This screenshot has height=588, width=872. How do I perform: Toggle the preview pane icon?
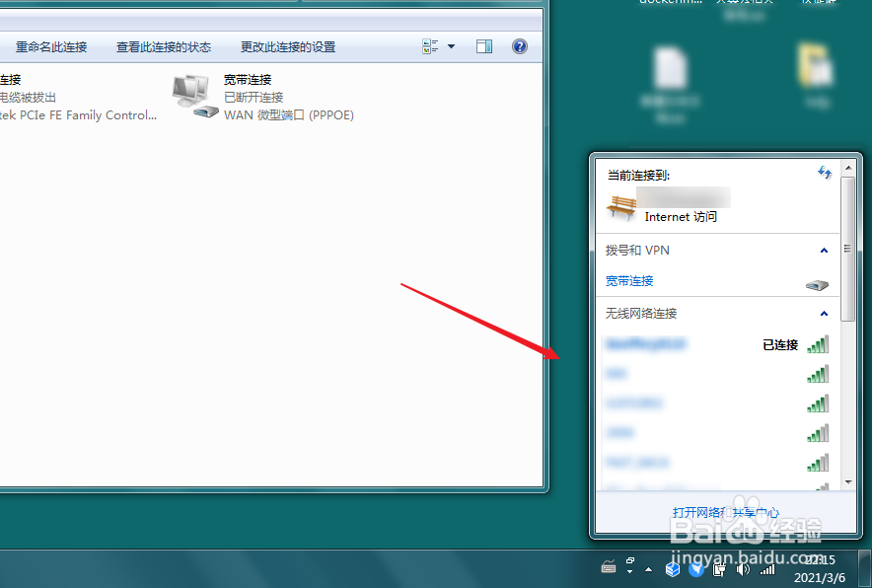(x=484, y=46)
